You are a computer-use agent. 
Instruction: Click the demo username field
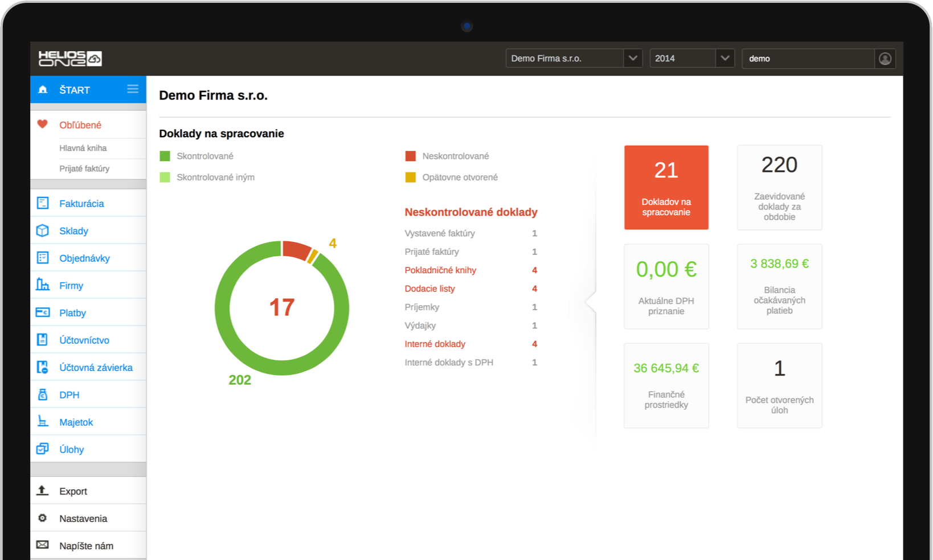[808, 59]
